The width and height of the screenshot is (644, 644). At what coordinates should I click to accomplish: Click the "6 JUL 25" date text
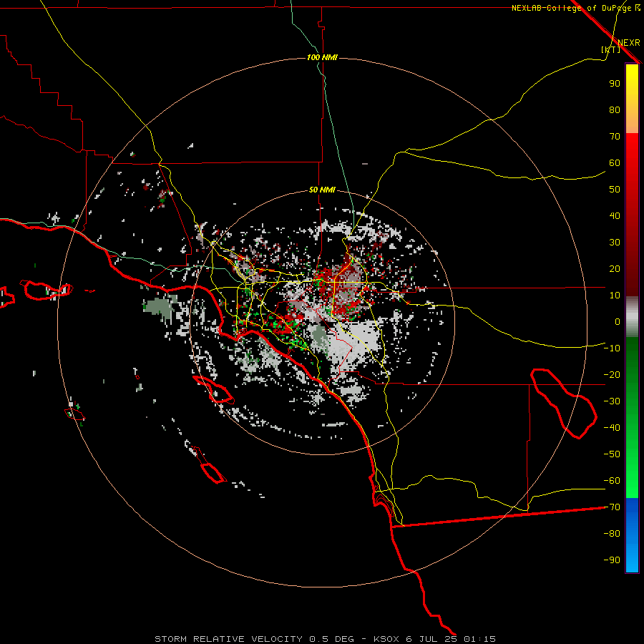click(431, 639)
